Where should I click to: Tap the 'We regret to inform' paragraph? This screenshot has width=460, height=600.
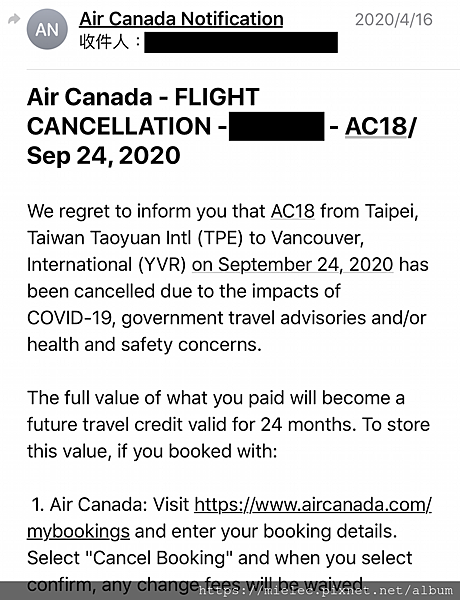[x=228, y=278]
